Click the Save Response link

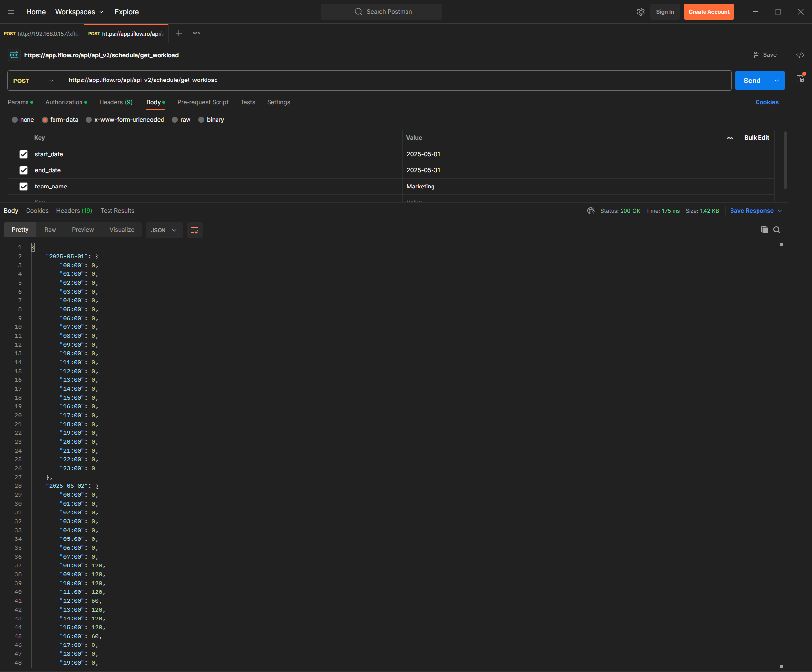752,211
